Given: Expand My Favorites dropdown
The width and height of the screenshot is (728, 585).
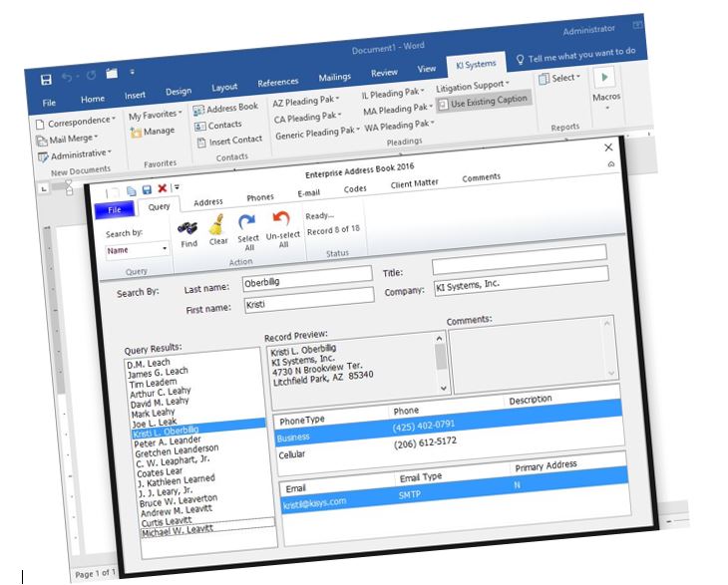Looking at the screenshot, I should tap(155, 115).
